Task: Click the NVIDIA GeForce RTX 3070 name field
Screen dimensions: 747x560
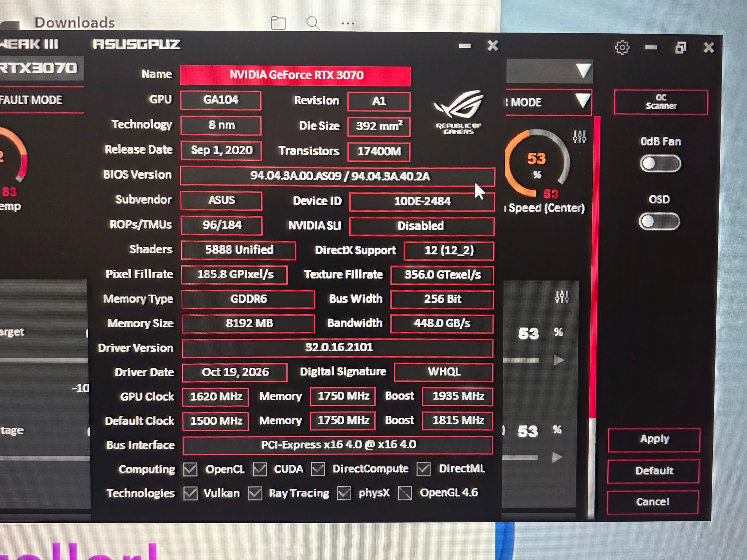Action: 295,75
